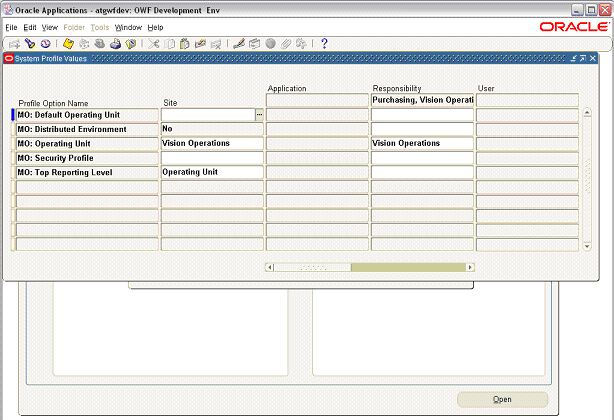Open the File menu
The image size is (614, 420).
point(11,27)
